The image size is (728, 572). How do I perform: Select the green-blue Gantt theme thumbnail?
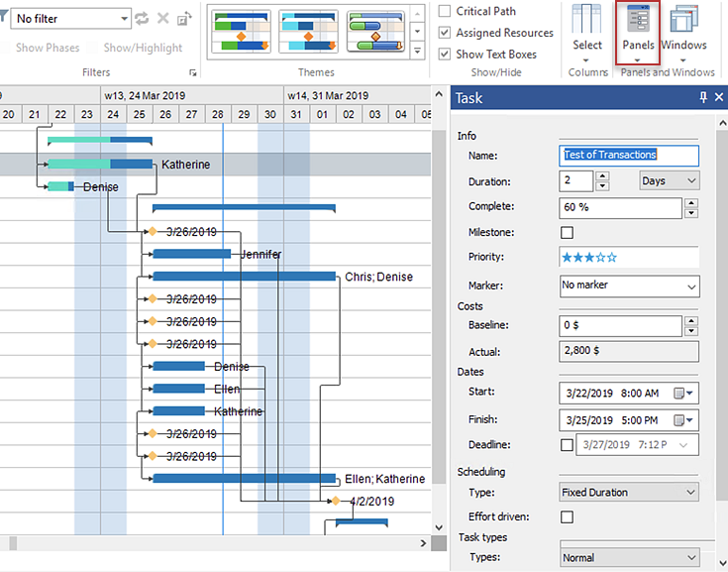click(x=241, y=32)
